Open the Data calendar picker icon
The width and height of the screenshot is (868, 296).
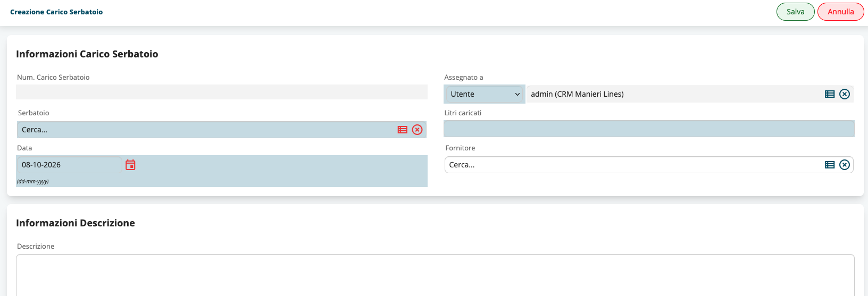pyautogui.click(x=130, y=165)
